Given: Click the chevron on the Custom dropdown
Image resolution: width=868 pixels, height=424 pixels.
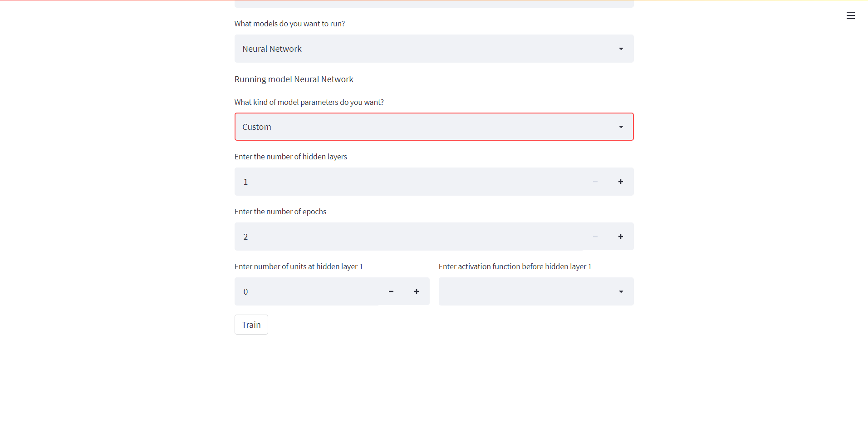Looking at the screenshot, I should (x=621, y=127).
